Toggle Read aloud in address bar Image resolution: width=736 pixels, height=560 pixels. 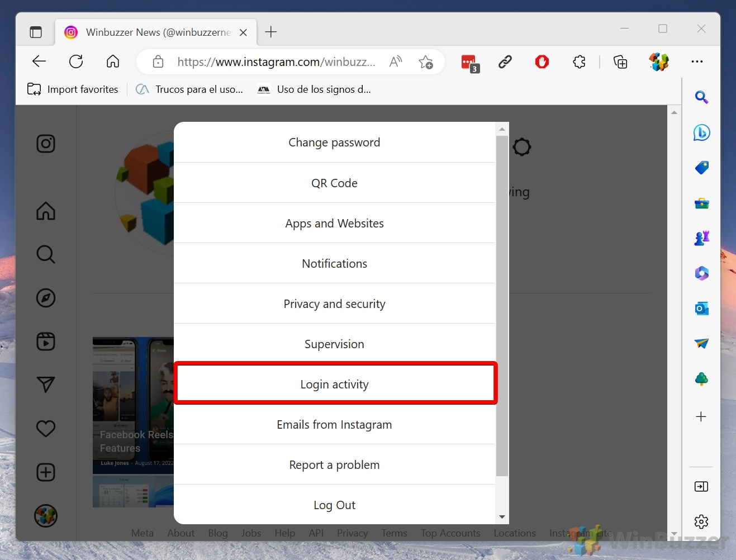tap(396, 61)
